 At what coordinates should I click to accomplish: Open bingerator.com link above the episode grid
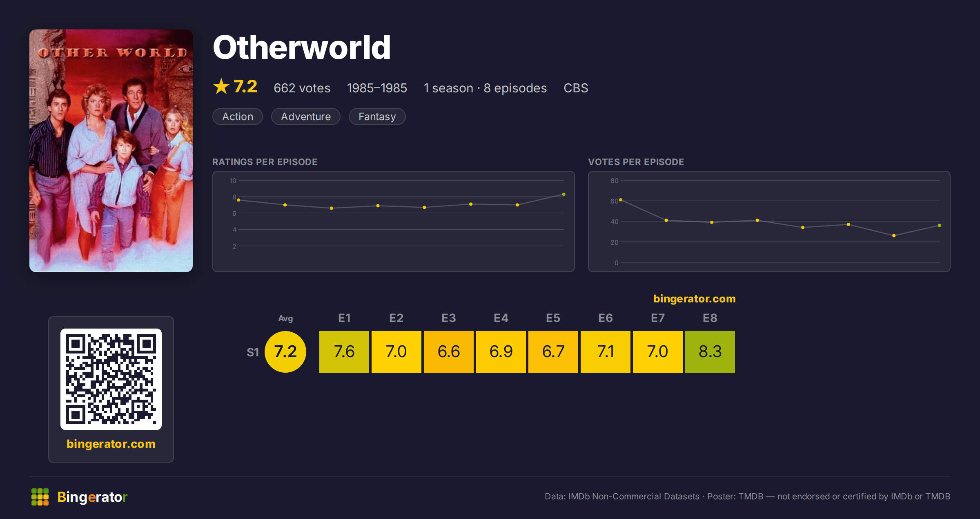click(x=695, y=299)
